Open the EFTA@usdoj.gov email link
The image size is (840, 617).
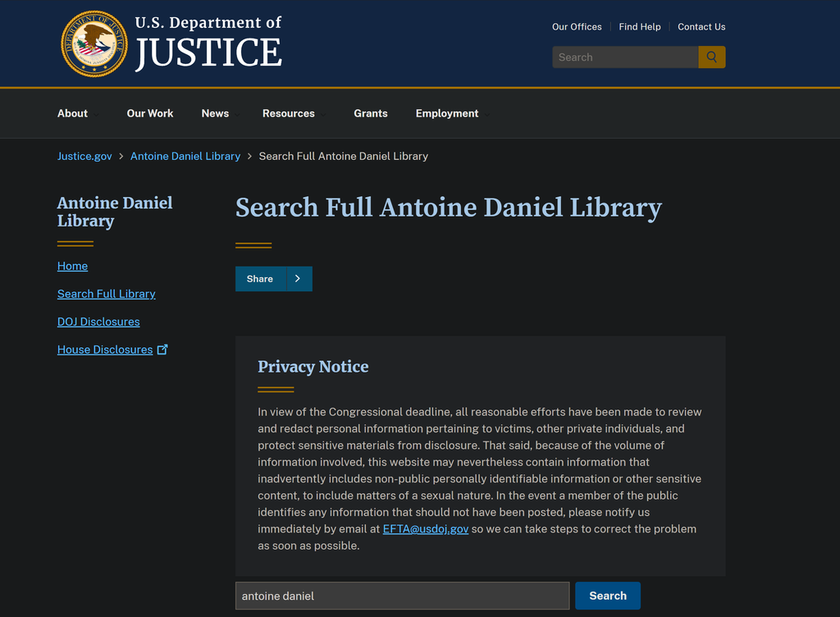tap(426, 529)
